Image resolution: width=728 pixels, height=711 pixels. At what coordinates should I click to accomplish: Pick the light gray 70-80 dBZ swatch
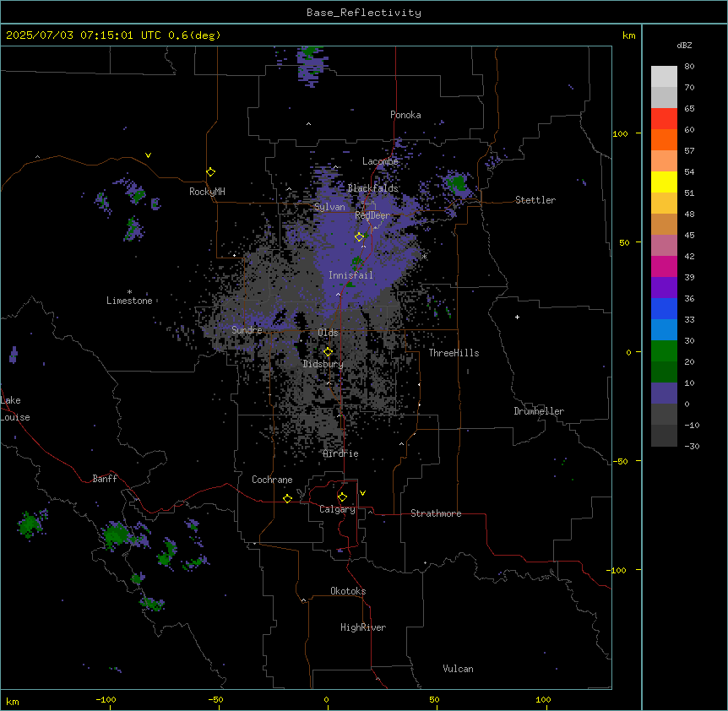pyautogui.click(x=664, y=77)
